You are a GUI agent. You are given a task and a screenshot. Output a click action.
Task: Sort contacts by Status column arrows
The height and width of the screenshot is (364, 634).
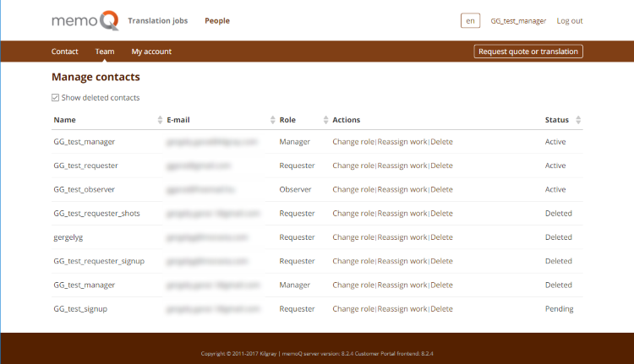click(x=578, y=120)
